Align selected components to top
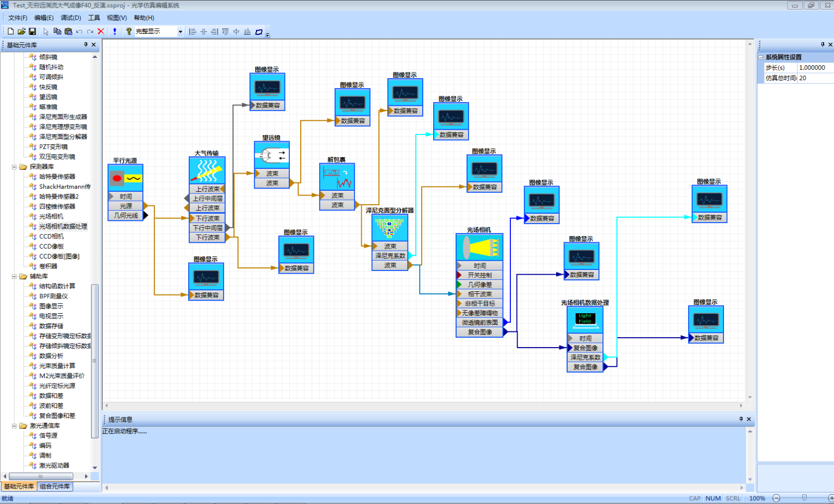 coord(225,32)
